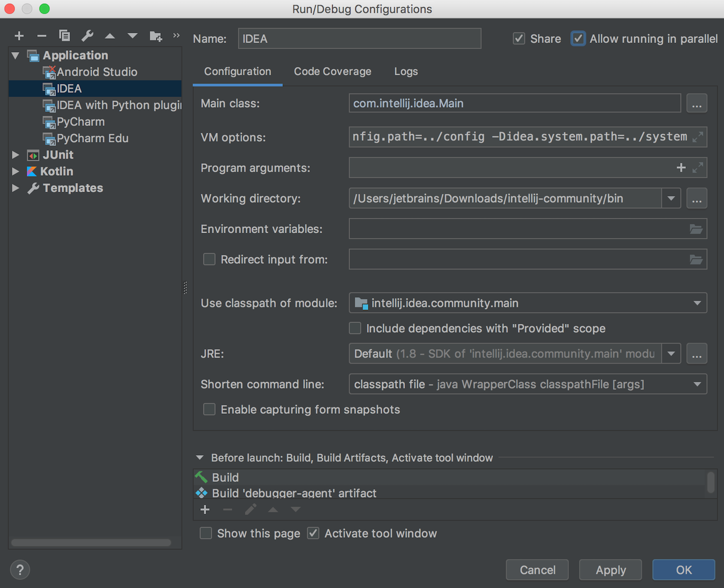
Task: Show more toolbar actions chevron
Action: pyautogui.click(x=176, y=35)
